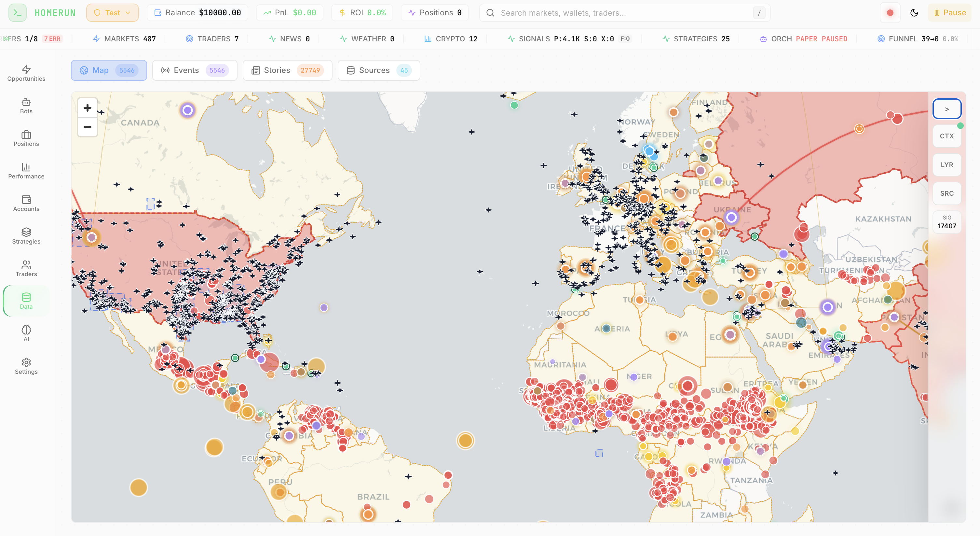
Task: Toggle the CTX map panel
Action: coord(946,136)
